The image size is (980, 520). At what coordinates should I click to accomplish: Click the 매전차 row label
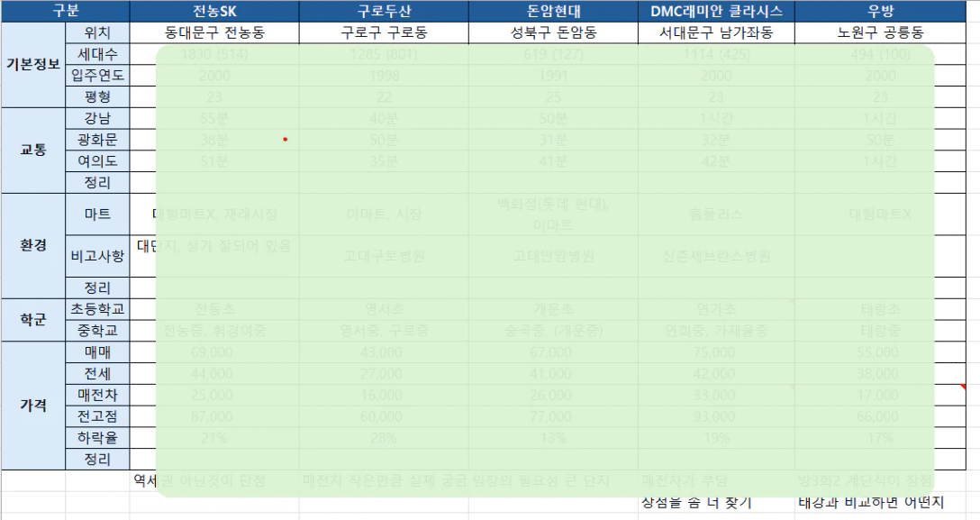point(97,395)
